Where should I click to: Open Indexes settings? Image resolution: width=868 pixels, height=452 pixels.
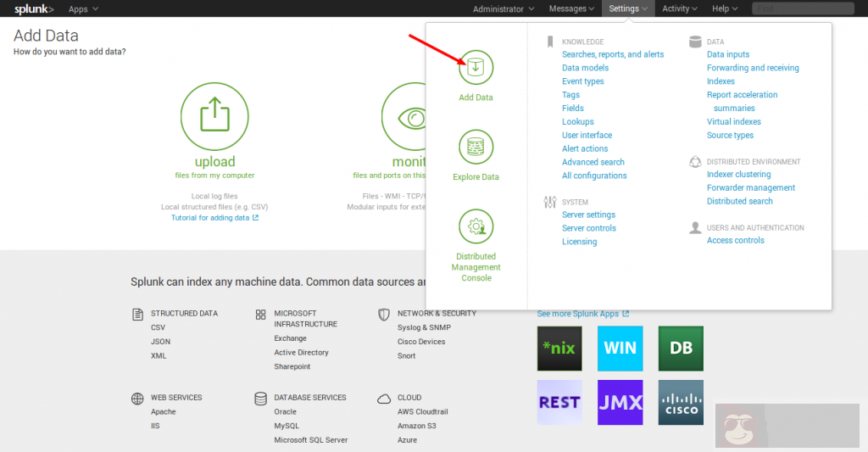click(721, 81)
